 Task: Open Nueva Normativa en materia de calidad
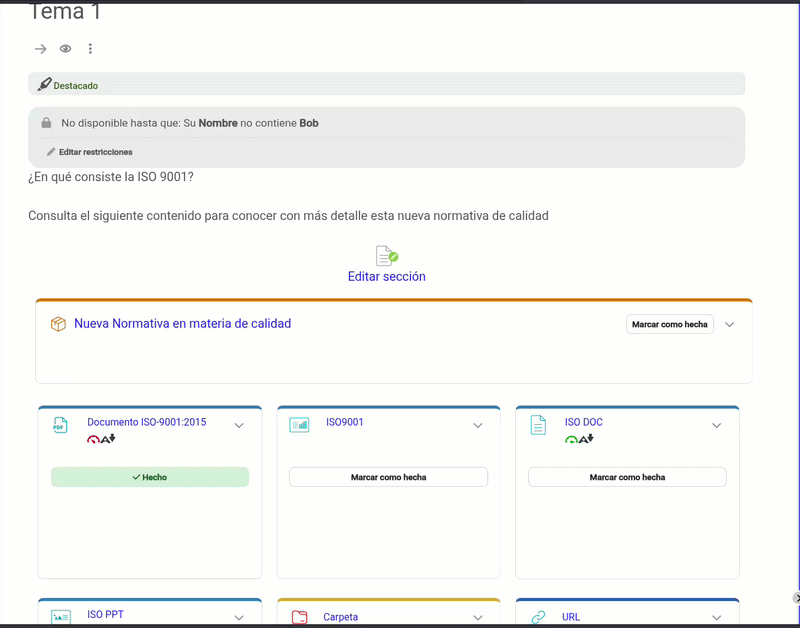pyautogui.click(x=183, y=323)
